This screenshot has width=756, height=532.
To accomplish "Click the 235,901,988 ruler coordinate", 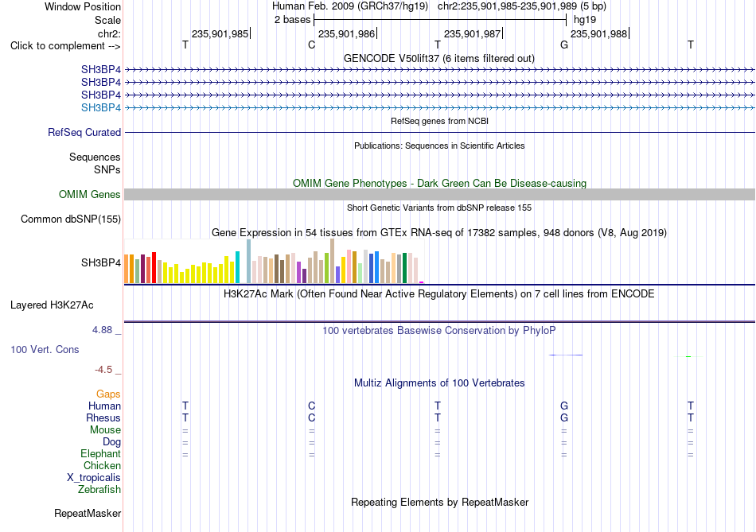I will tap(598, 33).
